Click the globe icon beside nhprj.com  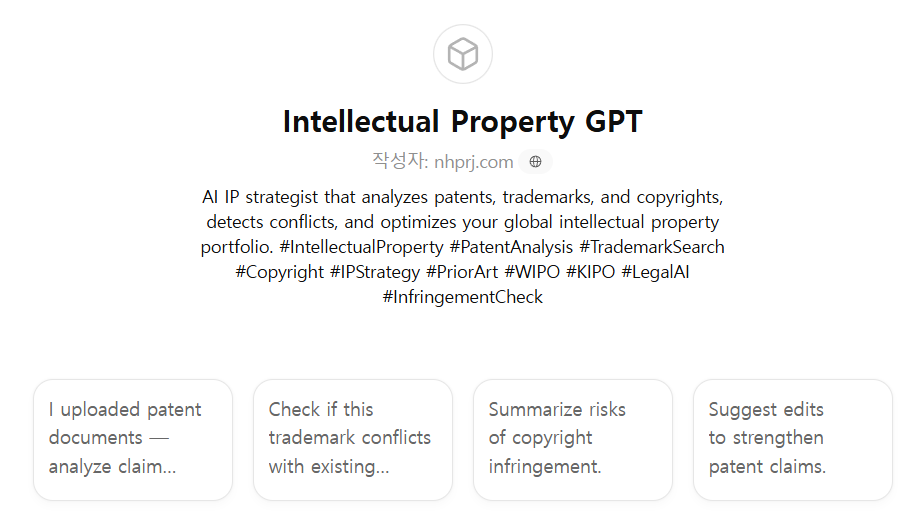[535, 162]
